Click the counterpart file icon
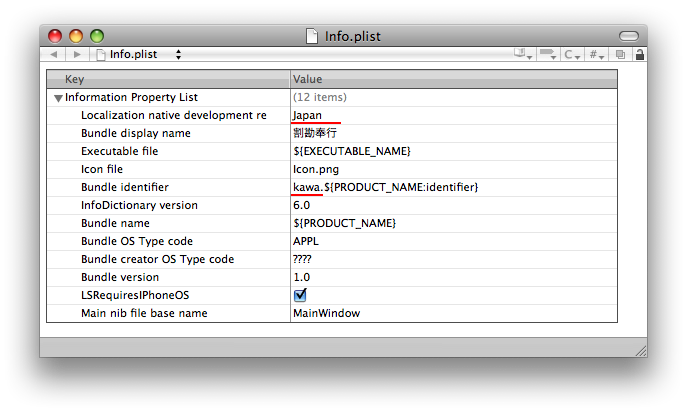The height and width of the screenshot is (412, 687). click(x=620, y=54)
